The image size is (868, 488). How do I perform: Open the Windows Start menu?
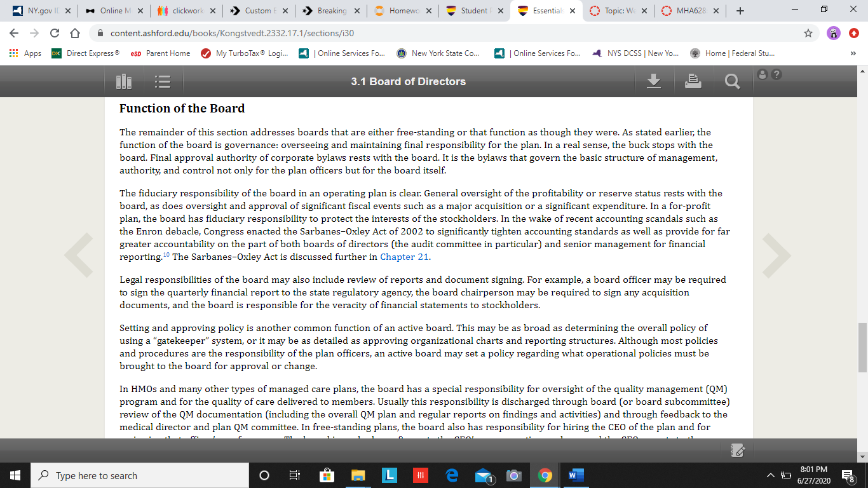15,475
